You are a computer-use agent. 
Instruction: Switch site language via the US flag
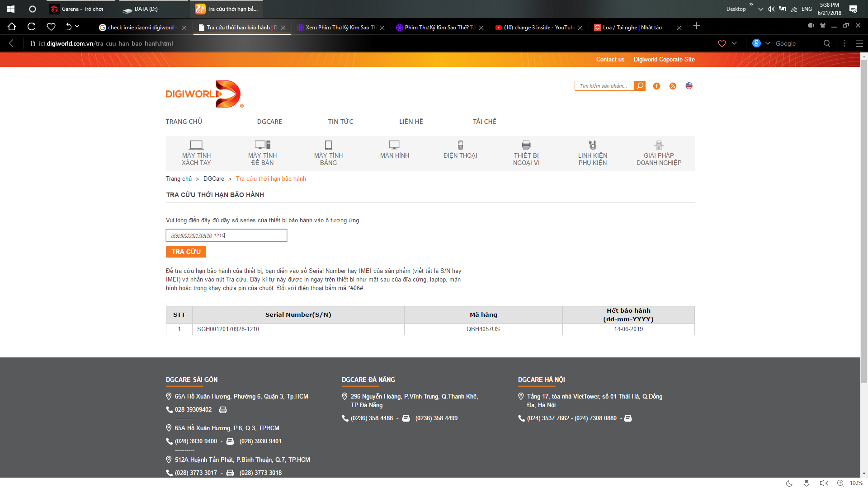(689, 86)
